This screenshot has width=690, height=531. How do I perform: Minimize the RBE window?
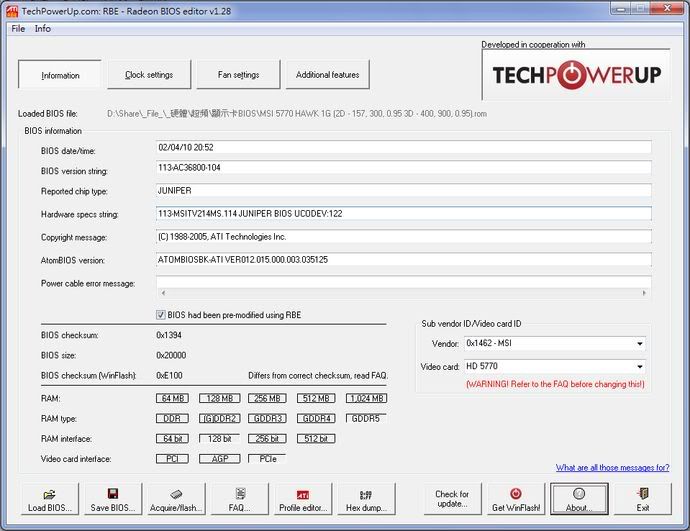click(620, 8)
